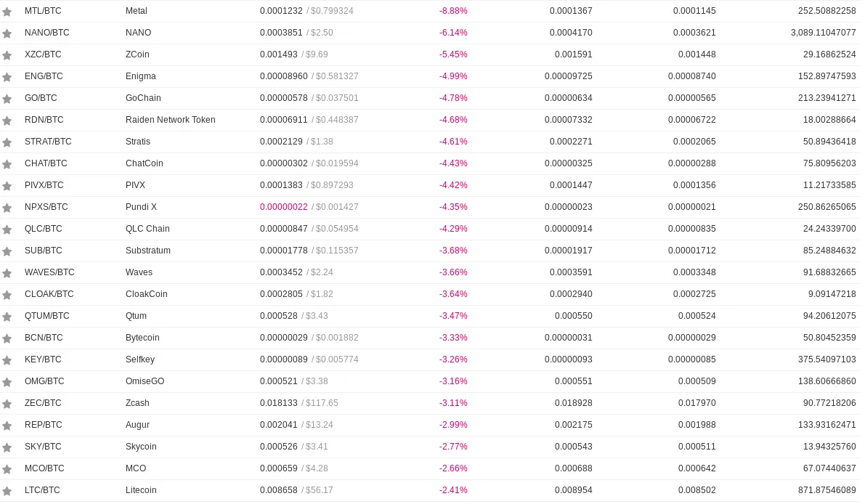Click the star beside STRAT/BTC
The image size is (865, 504).
[x=7, y=142]
